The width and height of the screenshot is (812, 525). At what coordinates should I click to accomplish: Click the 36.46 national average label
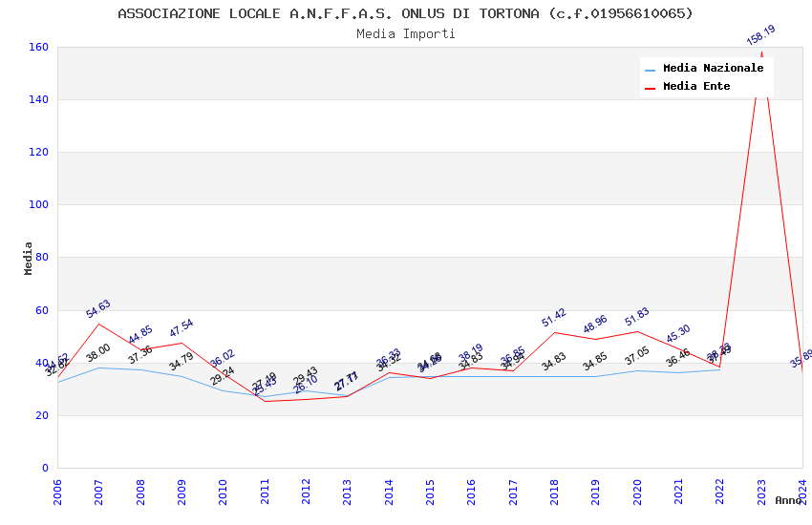pos(678,357)
